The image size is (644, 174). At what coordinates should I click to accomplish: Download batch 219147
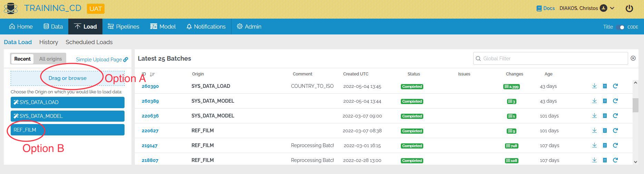[594, 145]
